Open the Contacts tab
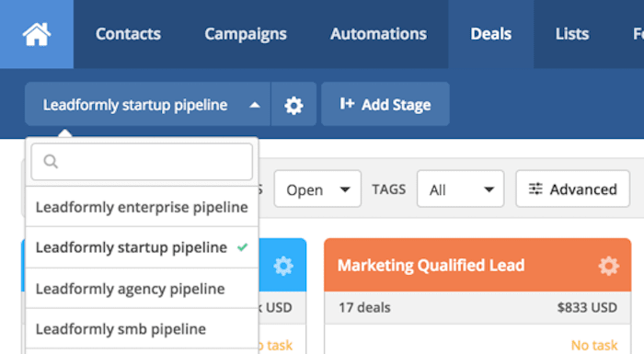This screenshot has width=644, height=354. pos(128,34)
